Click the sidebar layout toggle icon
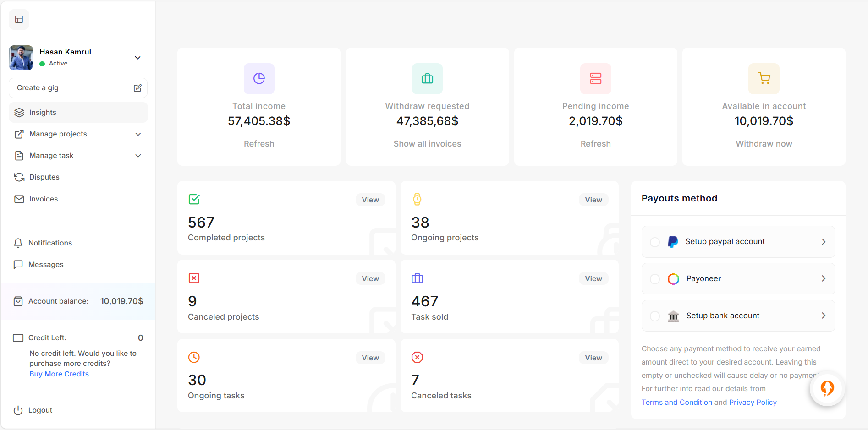 (x=19, y=20)
